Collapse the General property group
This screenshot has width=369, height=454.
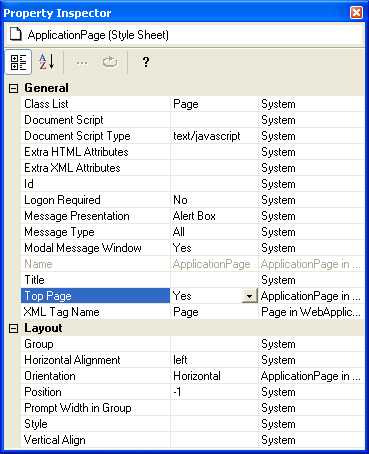[13, 88]
